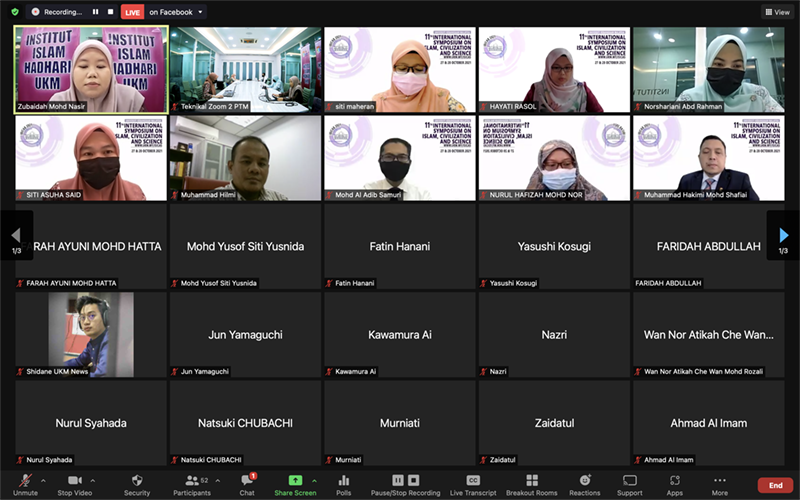Pause the recording from the top bar

[x=95, y=12]
